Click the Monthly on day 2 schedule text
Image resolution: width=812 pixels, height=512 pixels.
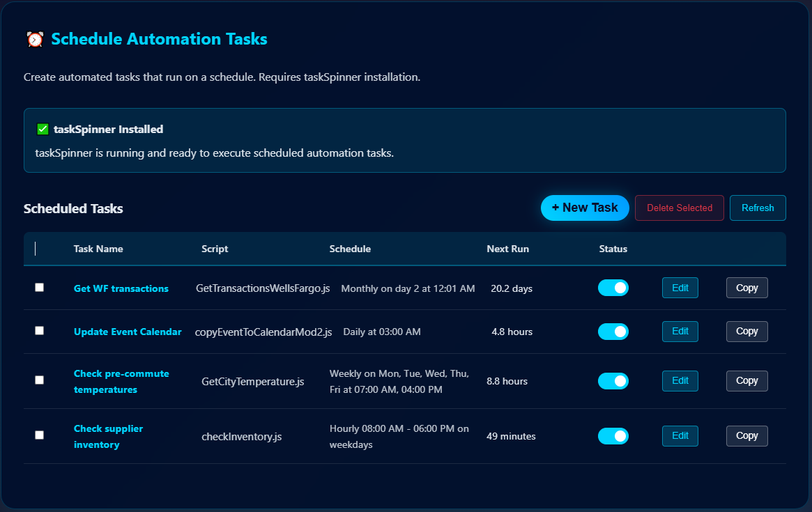408,288
